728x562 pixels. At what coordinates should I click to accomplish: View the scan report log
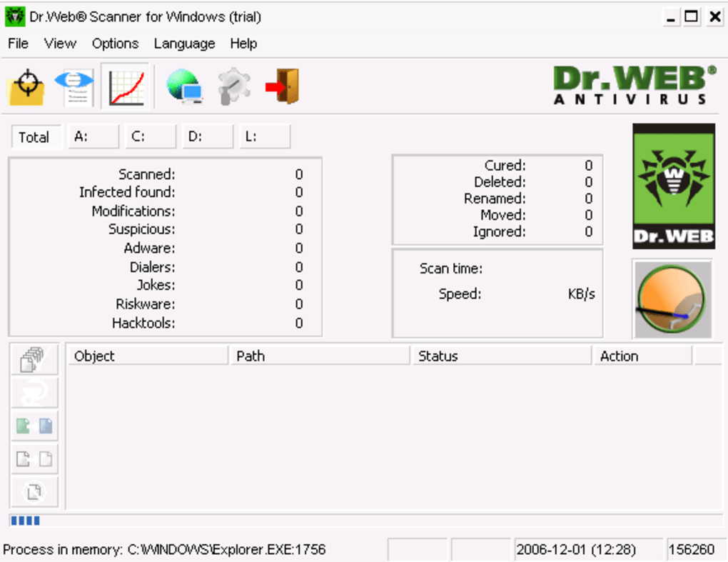74,84
